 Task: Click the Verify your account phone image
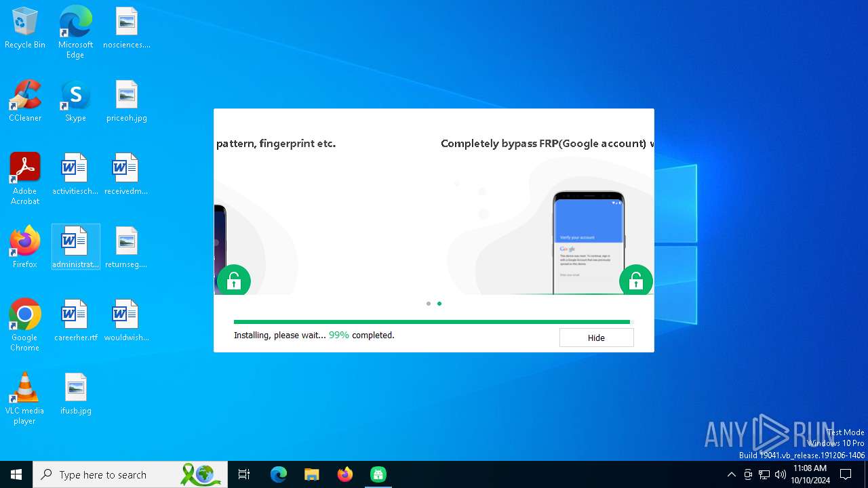(x=589, y=243)
